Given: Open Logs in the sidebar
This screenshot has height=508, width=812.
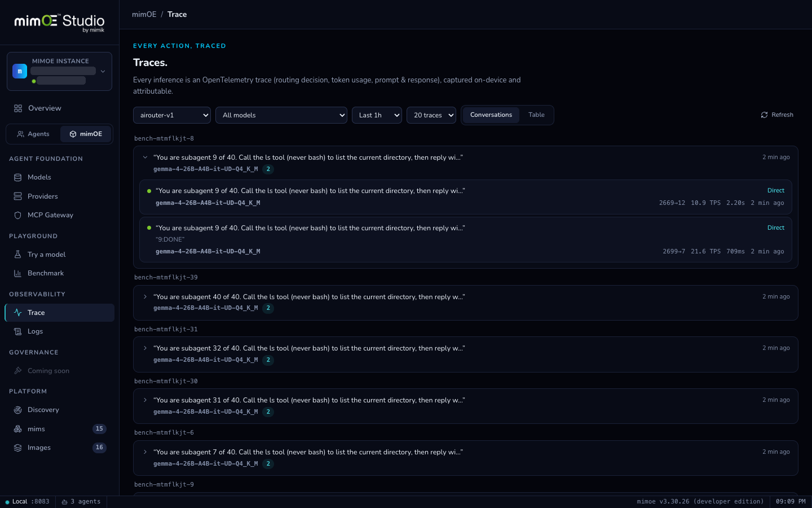Looking at the screenshot, I should (59, 331).
